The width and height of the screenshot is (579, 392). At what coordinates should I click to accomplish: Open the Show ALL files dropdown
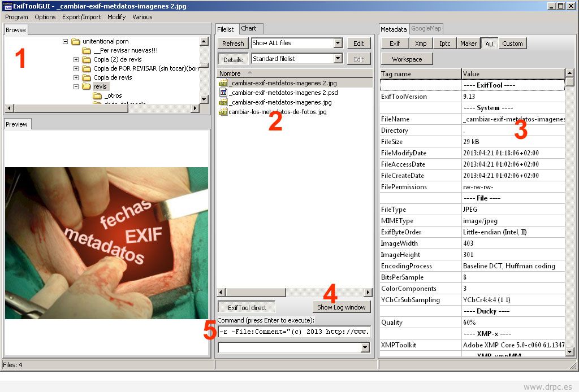click(338, 43)
